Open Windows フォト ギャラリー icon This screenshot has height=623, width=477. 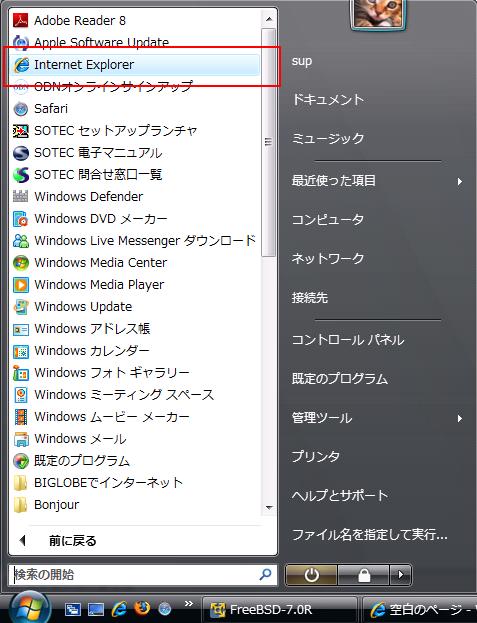(20, 373)
